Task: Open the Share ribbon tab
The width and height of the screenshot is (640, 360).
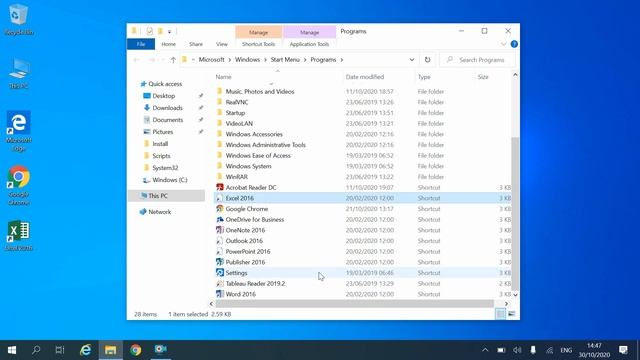Action: (x=196, y=44)
